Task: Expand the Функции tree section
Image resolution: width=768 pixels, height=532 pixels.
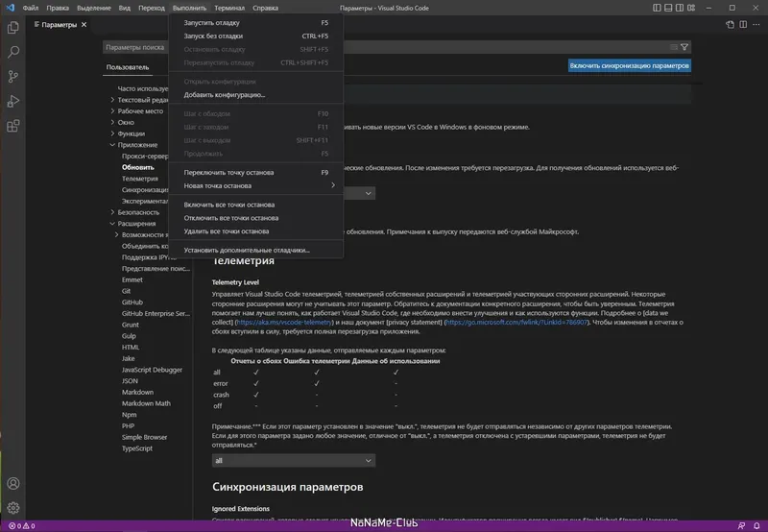Action: pos(112,133)
